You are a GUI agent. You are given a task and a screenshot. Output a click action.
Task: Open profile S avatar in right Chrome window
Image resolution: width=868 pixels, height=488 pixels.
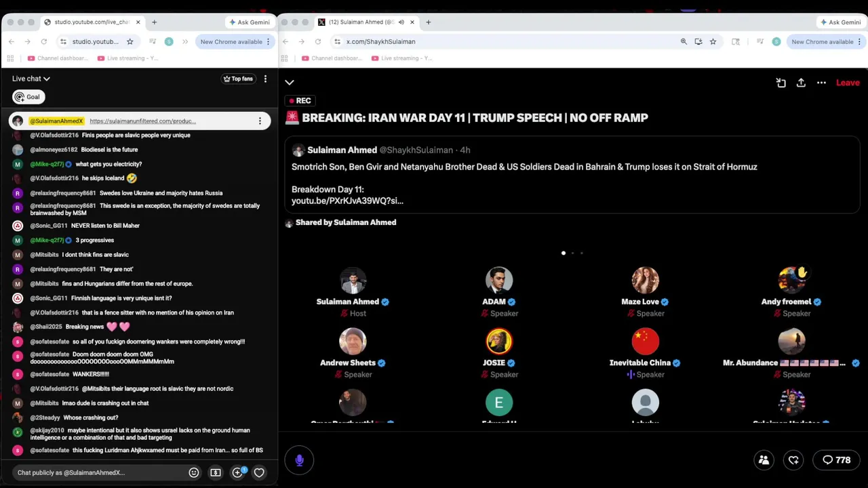point(776,41)
